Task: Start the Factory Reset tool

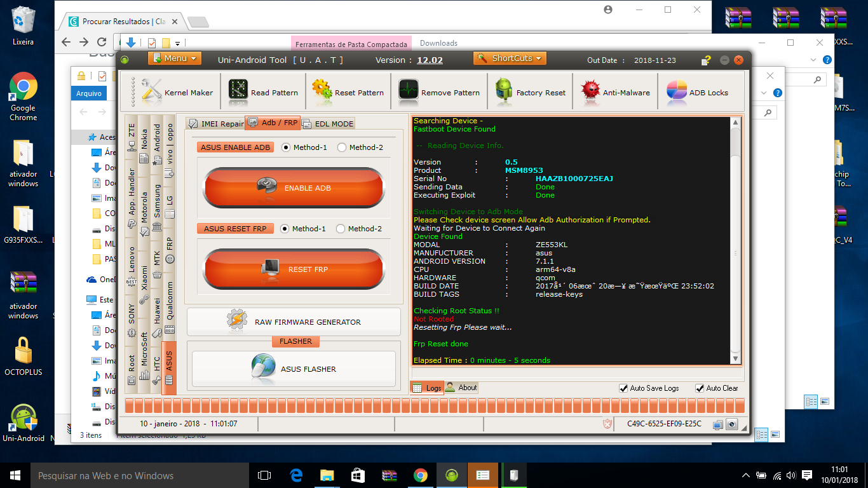Action: [530, 92]
